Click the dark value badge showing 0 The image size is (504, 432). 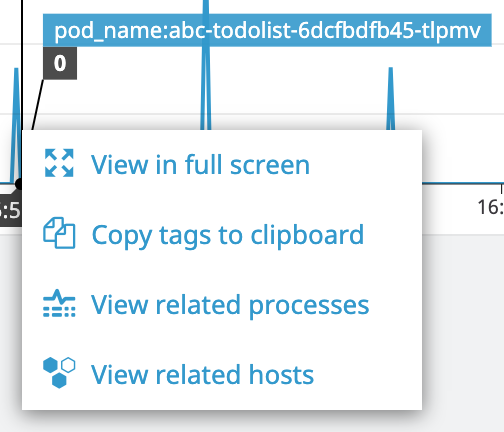[60, 63]
